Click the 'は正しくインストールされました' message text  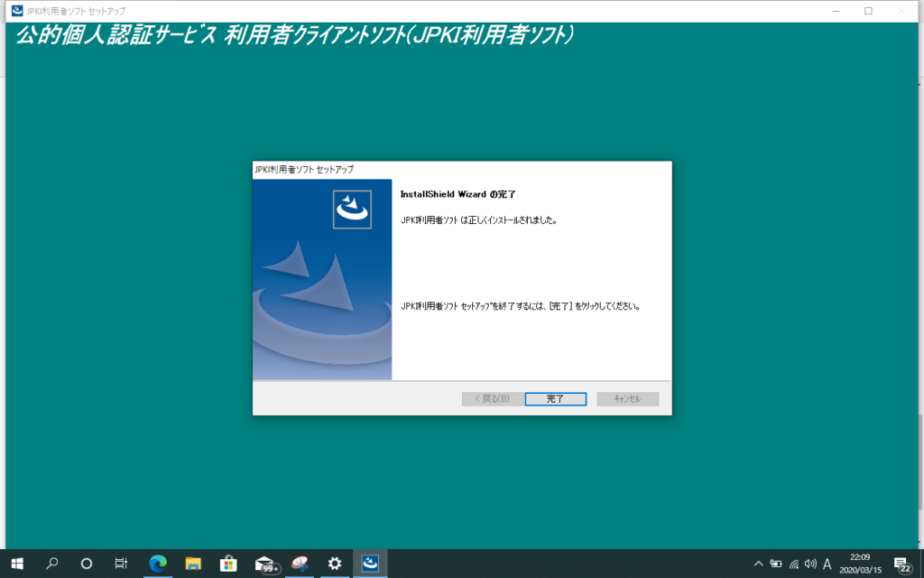click(509, 220)
